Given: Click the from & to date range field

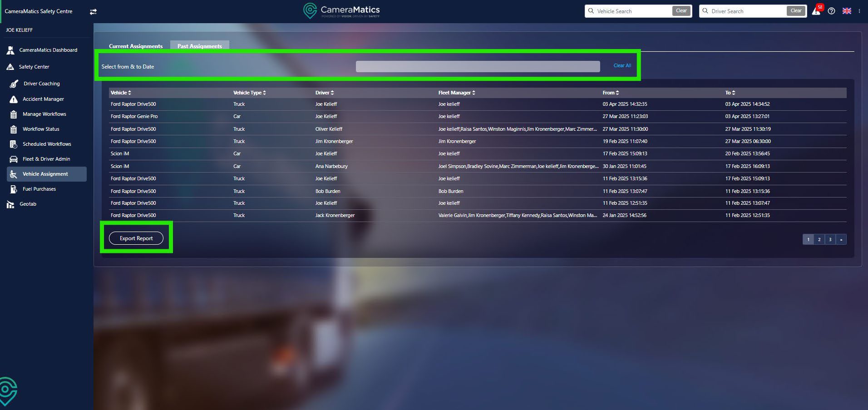Looking at the screenshot, I should click(478, 67).
